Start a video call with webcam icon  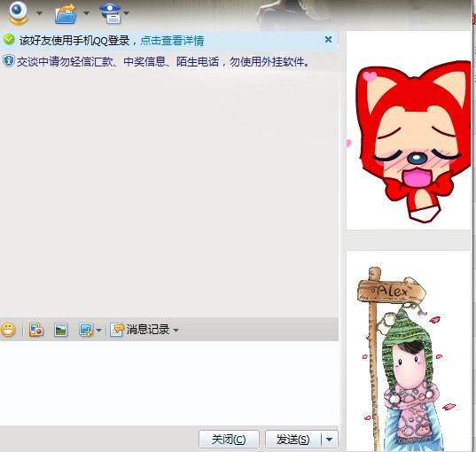tap(19, 12)
